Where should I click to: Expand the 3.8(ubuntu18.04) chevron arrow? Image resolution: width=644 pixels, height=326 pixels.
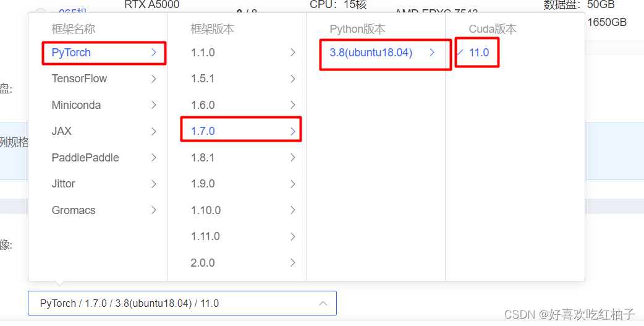tap(431, 52)
